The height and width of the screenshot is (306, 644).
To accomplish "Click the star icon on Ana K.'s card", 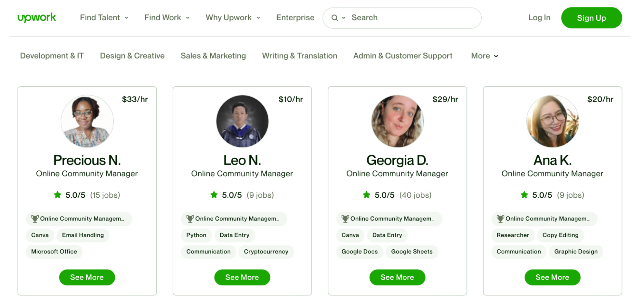I will (x=524, y=195).
